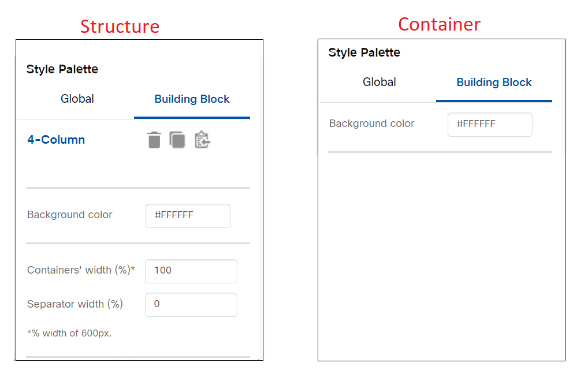Viewport: 588px width, 374px height.
Task: Click the Containers' width (%) label
Action: click(81, 270)
